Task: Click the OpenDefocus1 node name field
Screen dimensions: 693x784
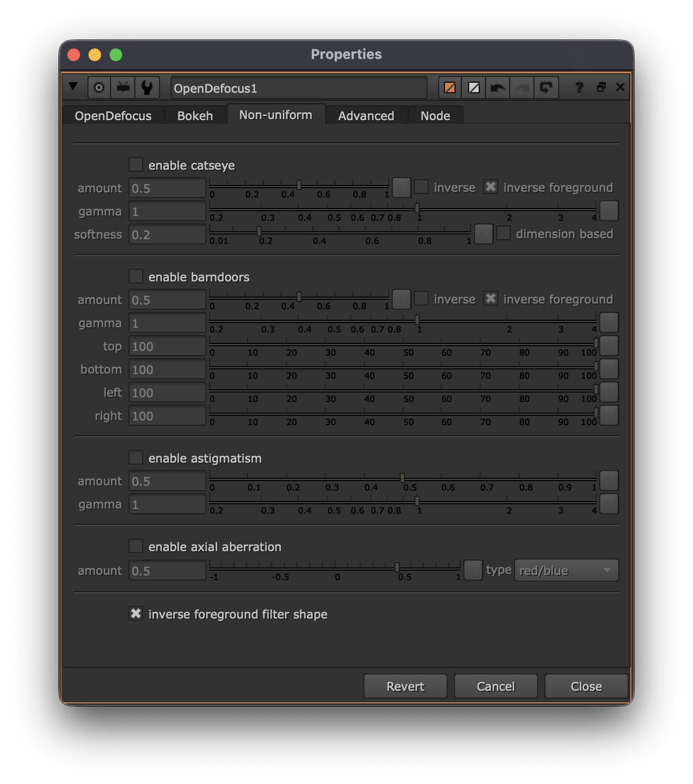Action: 298,88
